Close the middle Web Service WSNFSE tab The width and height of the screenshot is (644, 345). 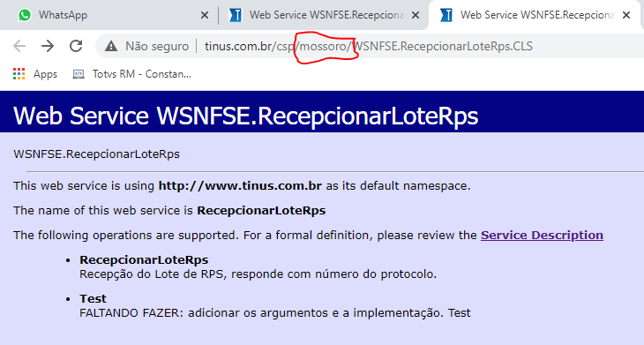416,15
